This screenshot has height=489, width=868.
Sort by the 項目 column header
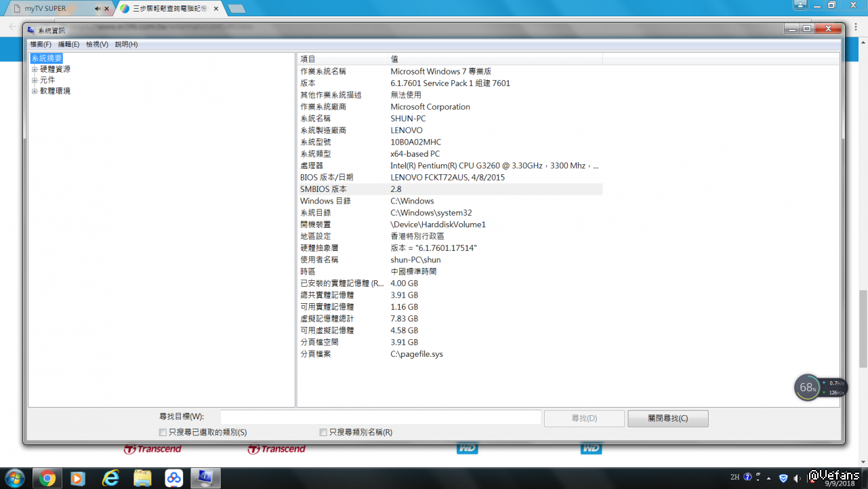pyautogui.click(x=342, y=59)
